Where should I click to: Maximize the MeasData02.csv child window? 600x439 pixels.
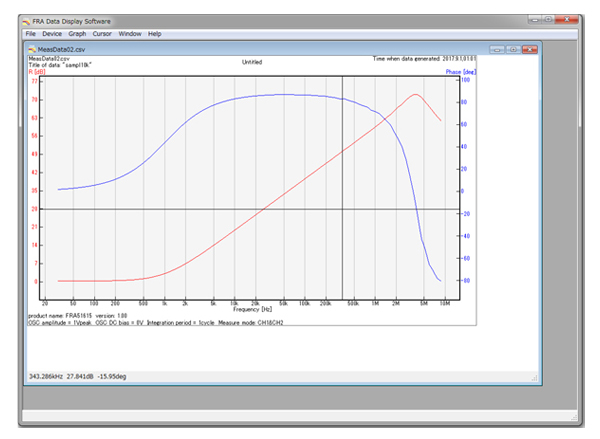pyautogui.click(x=511, y=49)
